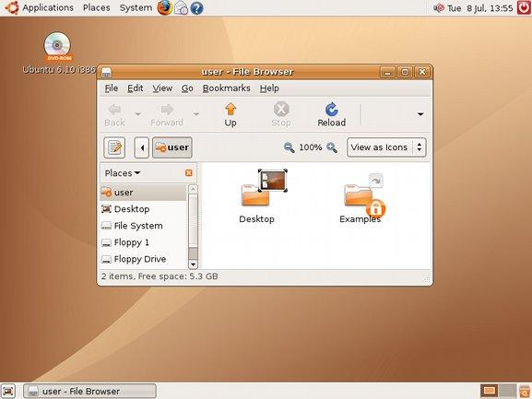Click the user path bar button
This screenshot has height=399, width=532.
point(172,147)
